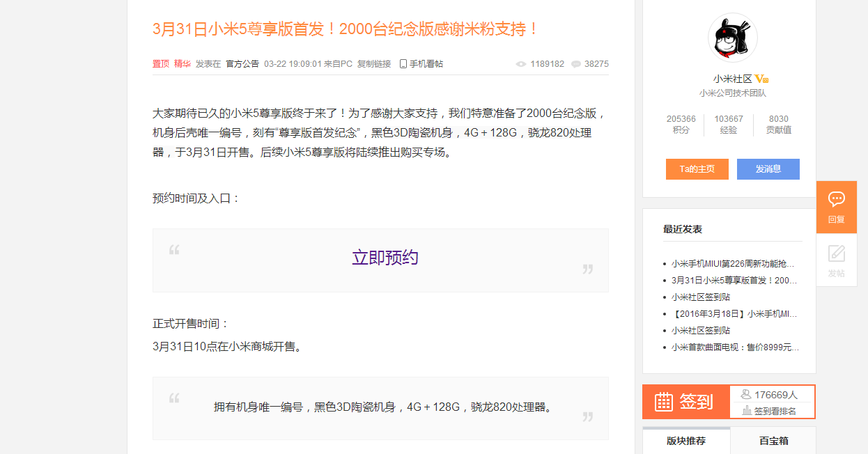Open 手机看帖 mobile view link
868x454 pixels.
tap(426, 64)
